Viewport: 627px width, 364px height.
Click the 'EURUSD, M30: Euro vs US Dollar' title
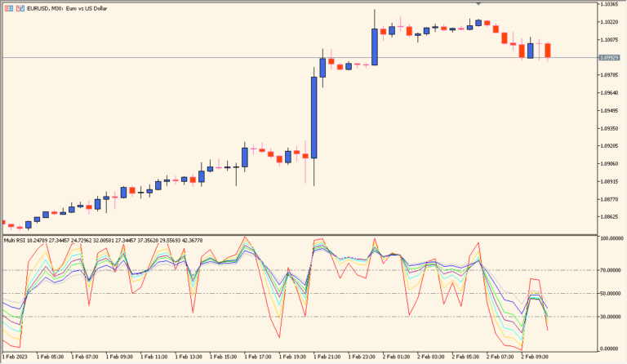coord(65,6)
